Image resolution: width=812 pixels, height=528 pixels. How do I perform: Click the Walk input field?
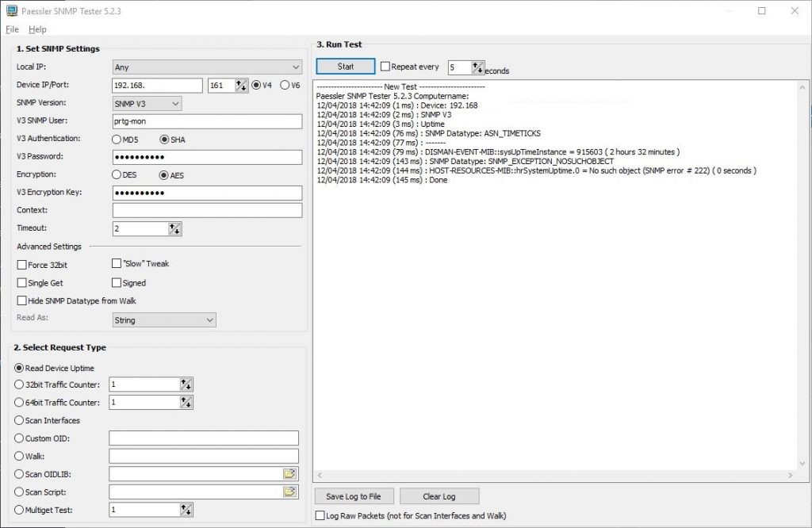coord(204,456)
